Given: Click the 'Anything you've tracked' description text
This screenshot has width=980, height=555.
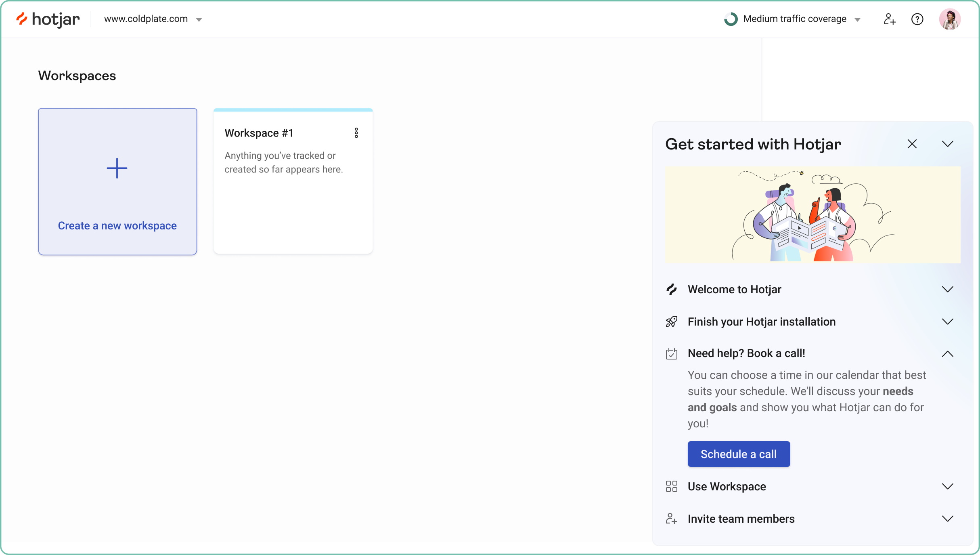Looking at the screenshot, I should tap(284, 162).
